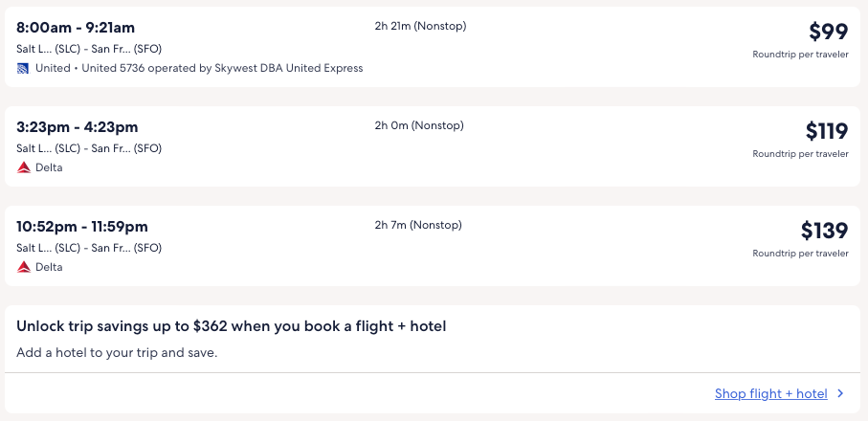
Task: Click United 5736 operated by Skywest text
Action: coord(222,68)
